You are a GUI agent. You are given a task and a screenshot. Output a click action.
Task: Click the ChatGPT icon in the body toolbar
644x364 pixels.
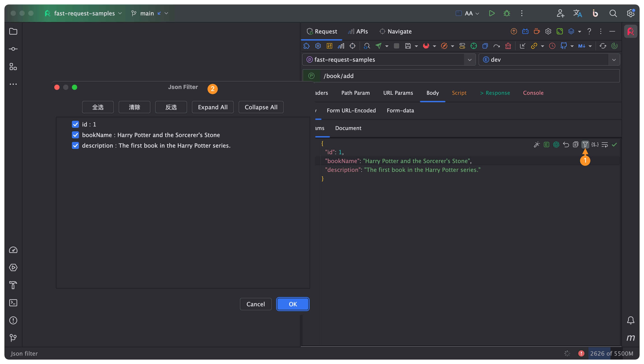click(x=556, y=145)
